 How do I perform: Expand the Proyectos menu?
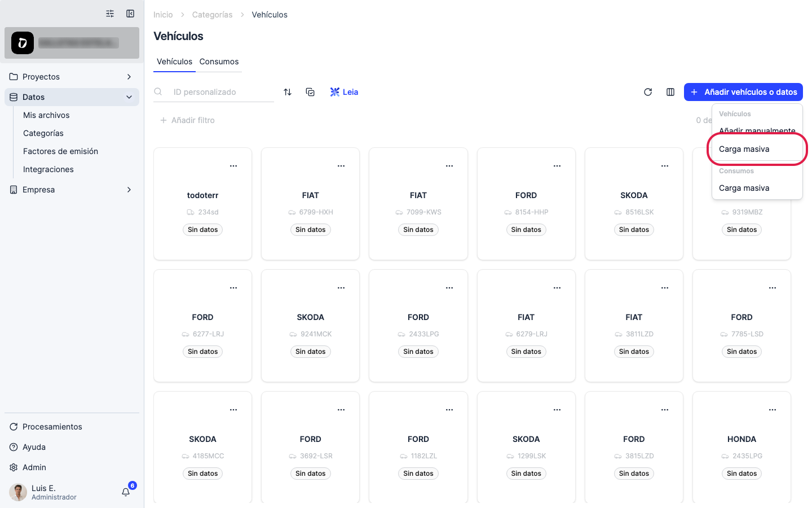click(72, 77)
